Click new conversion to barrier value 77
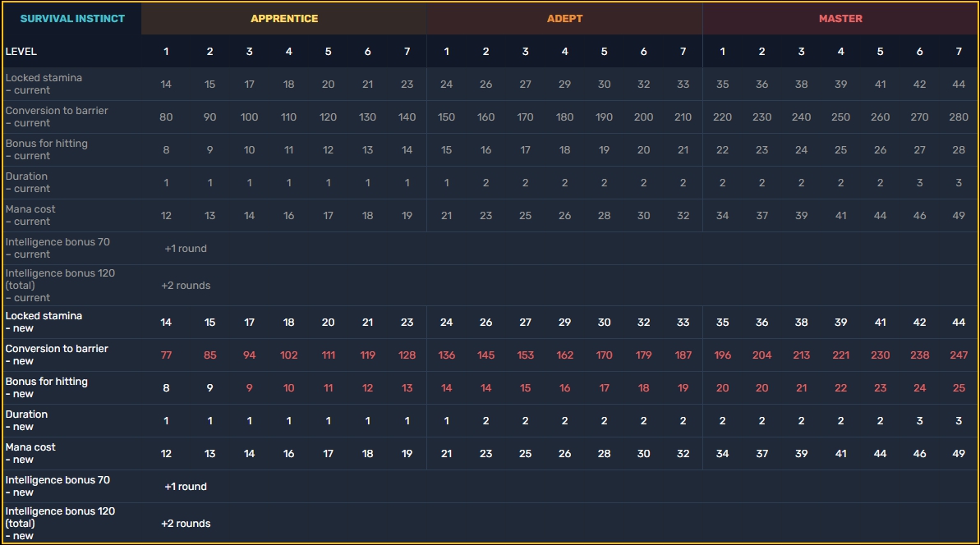The image size is (980, 545). coord(166,355)
